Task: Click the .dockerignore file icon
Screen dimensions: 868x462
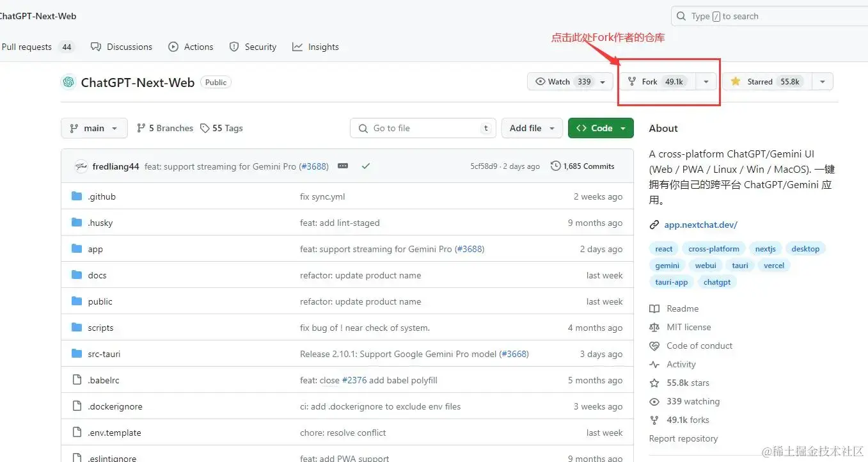Action: [77, 406]
